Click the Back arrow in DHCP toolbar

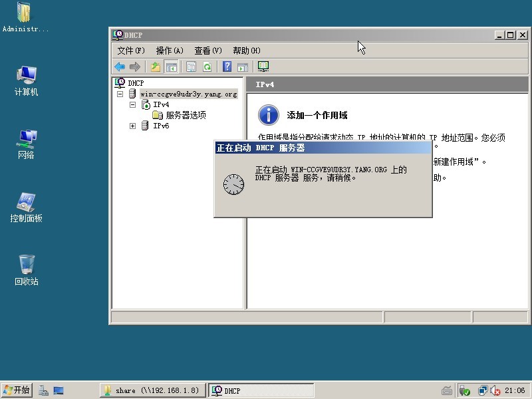coord(120,66)
